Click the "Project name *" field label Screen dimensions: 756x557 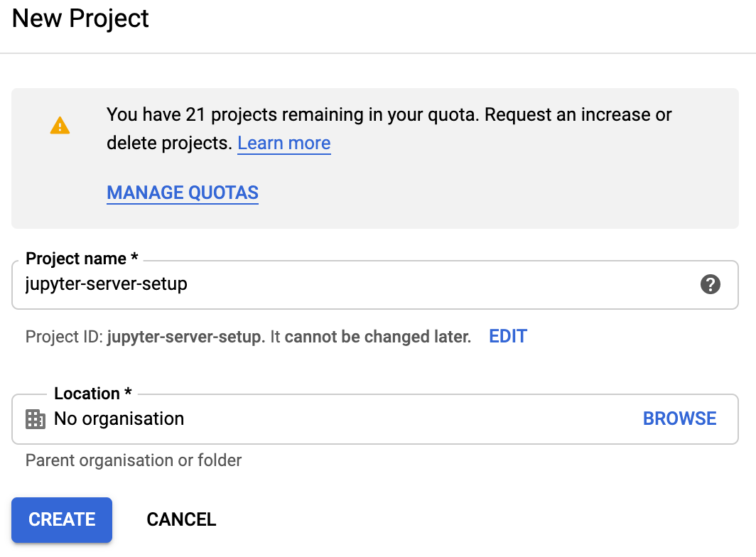coord(82,259)
